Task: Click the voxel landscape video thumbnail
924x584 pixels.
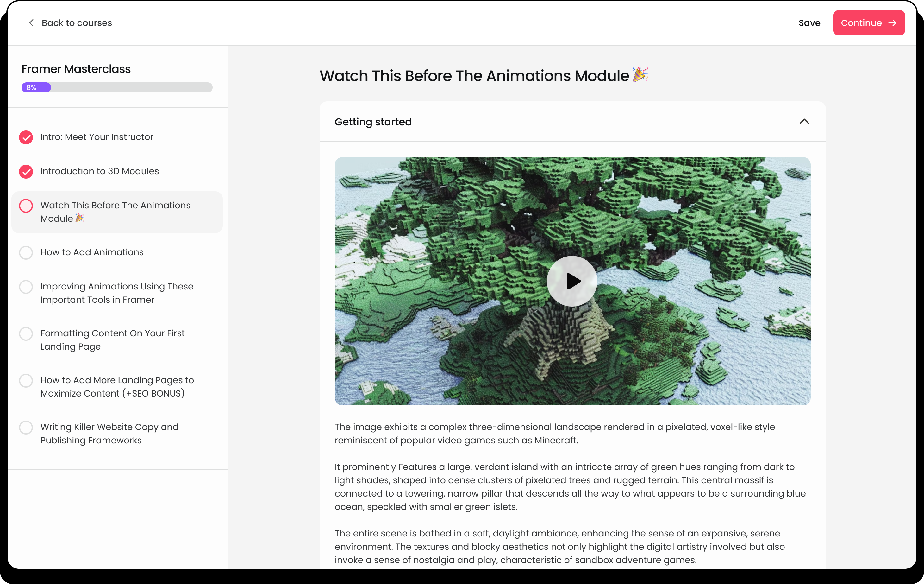Action: [572, 281]
